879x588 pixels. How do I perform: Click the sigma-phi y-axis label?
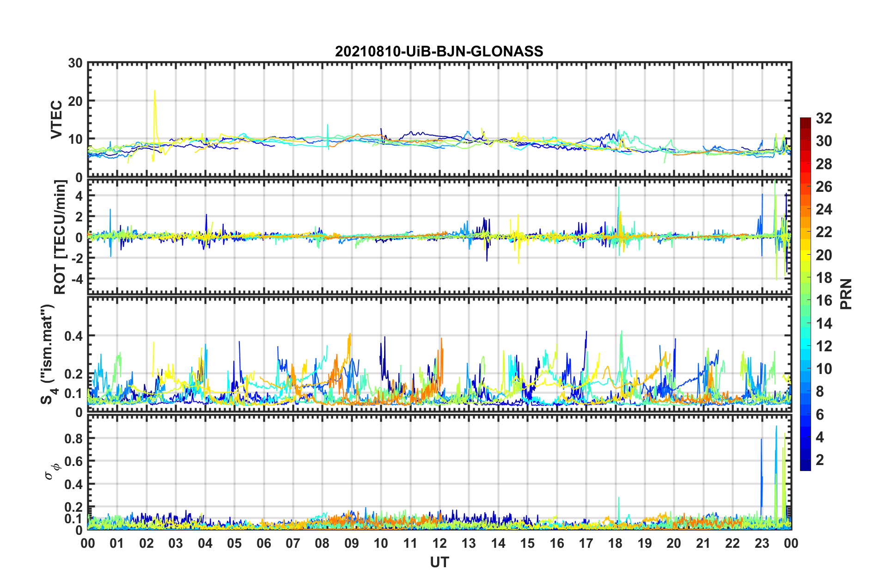pyautogui.click(x=52, y=472)
